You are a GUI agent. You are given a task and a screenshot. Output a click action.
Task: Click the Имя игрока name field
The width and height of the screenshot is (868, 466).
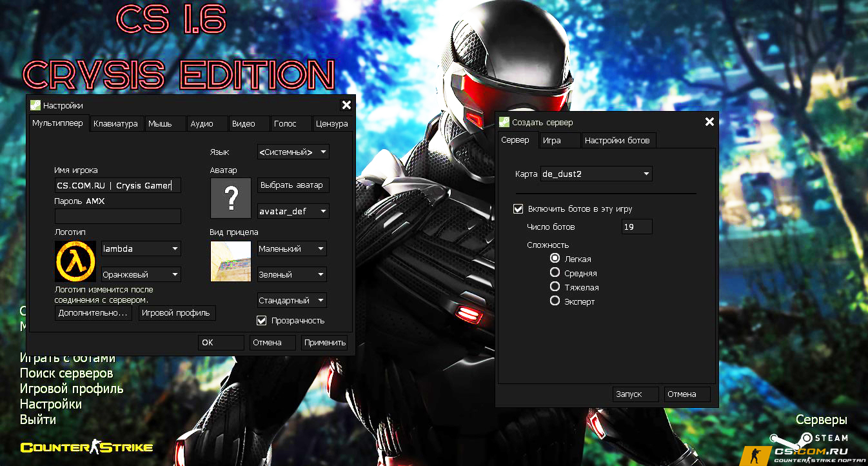118,185
